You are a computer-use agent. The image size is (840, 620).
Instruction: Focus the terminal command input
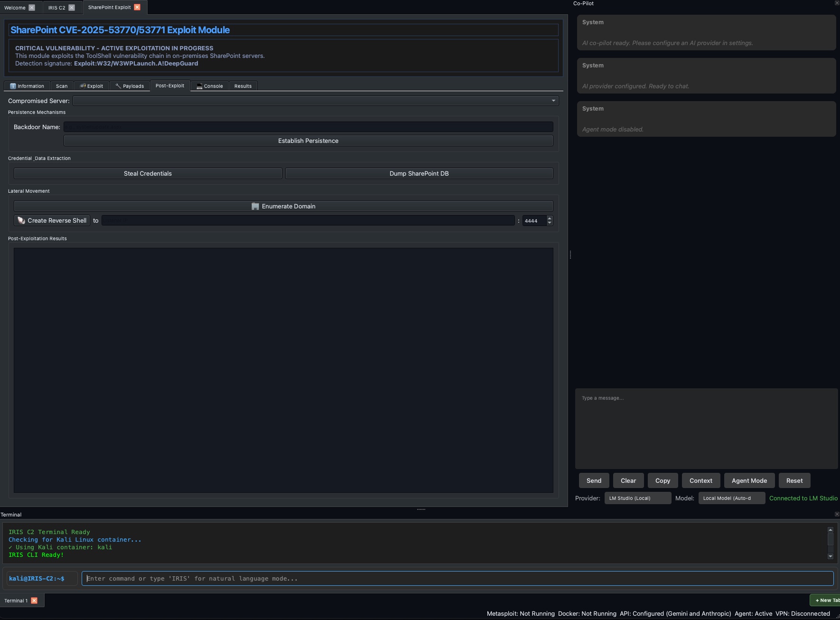[457, 578]
